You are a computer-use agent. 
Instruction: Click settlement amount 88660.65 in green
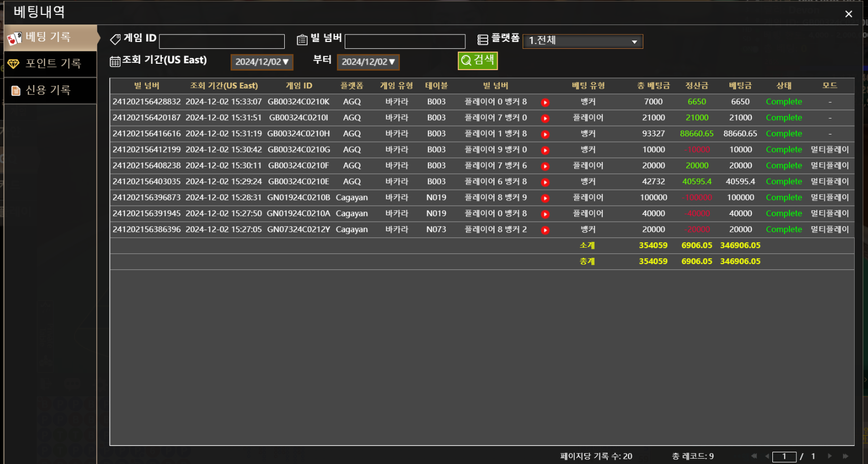(696, 133)
